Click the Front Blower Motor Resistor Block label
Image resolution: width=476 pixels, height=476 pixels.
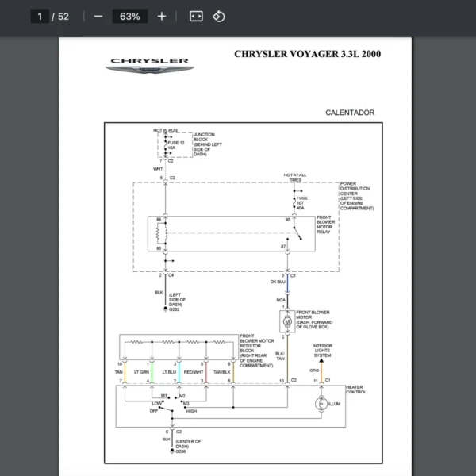256,350
